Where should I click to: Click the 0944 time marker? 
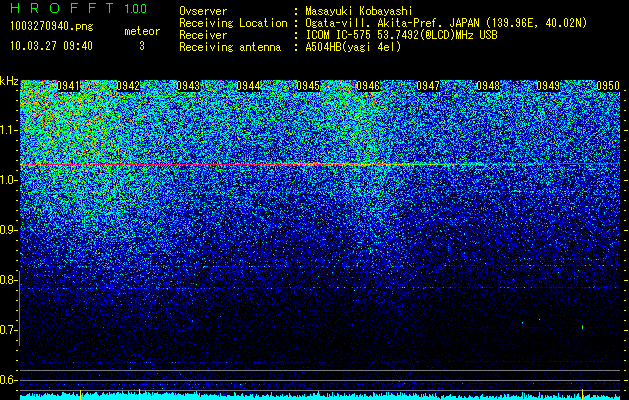pos(248,86)
